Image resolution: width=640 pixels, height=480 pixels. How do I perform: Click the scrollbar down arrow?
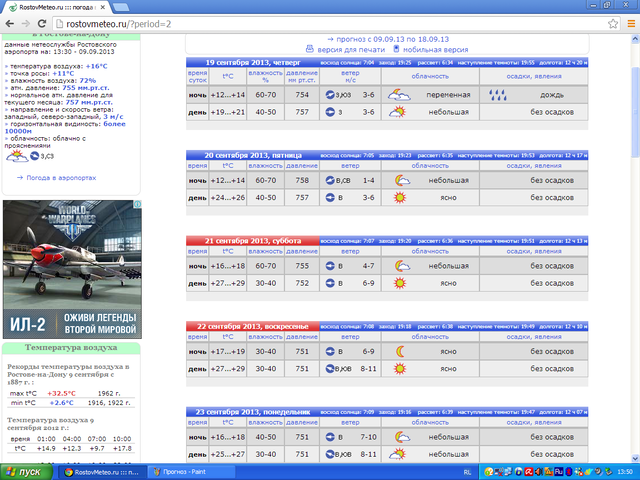point(635,458)
